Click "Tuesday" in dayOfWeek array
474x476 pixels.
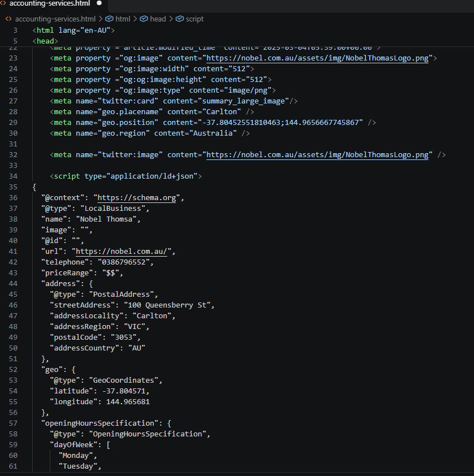coord(78,466)
